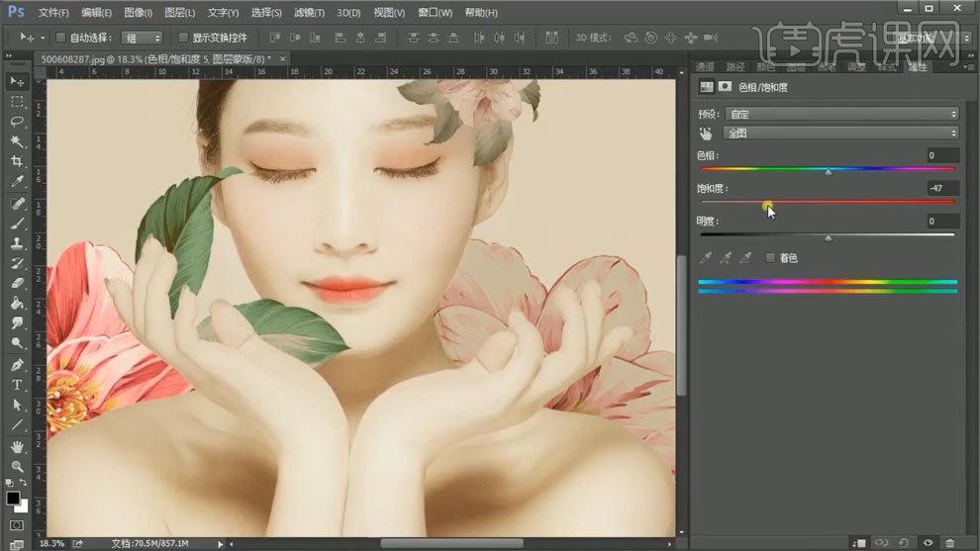Activate the Type tool

coord(17,385)
